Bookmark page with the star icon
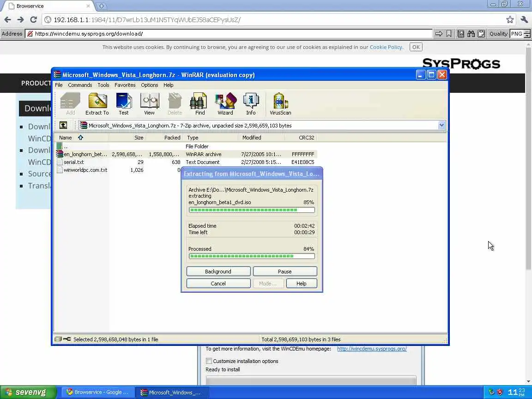 (x=510, y=20)
